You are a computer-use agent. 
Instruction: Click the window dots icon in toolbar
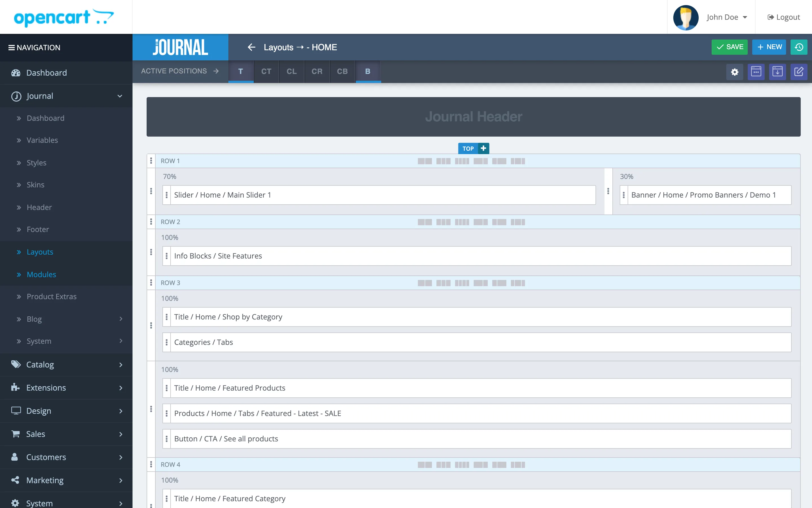pyautogui.click(x=756, y=72)
